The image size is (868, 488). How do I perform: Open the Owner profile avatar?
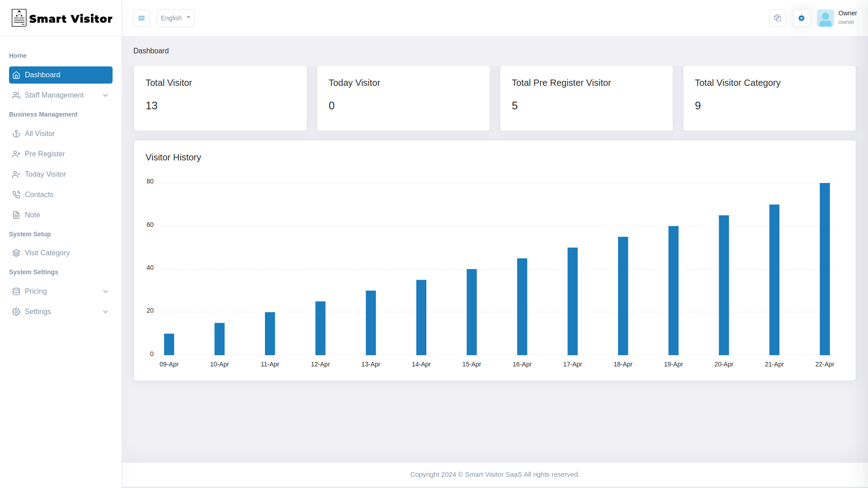826,18
